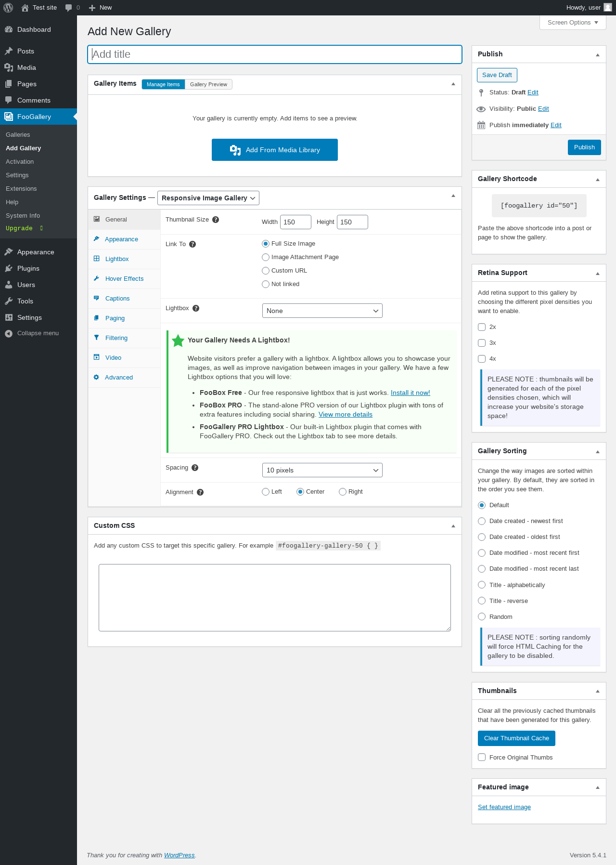Select Image Attachment Page link option
The height and width of the screenshot is (865, 616).
click(266, 257)
